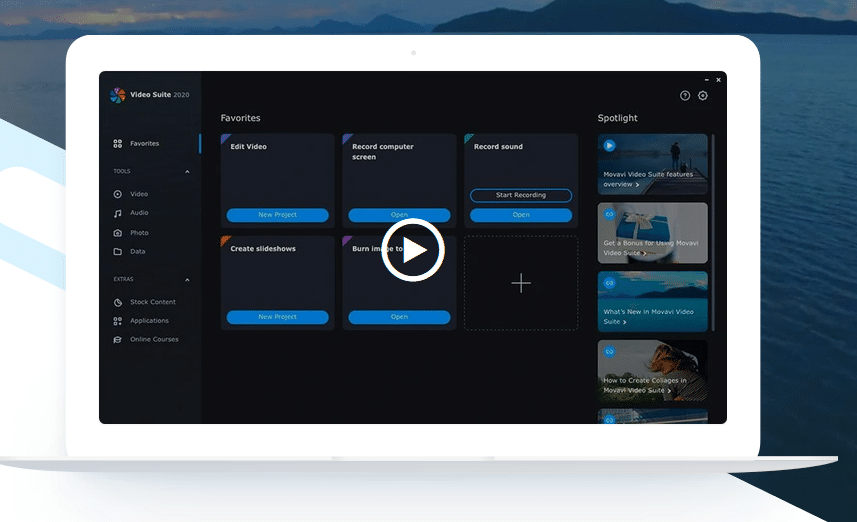The width and height of the screenshot is (857, 522).
Task: Click Start Recording on Record sound card
Action: (521, 195)
